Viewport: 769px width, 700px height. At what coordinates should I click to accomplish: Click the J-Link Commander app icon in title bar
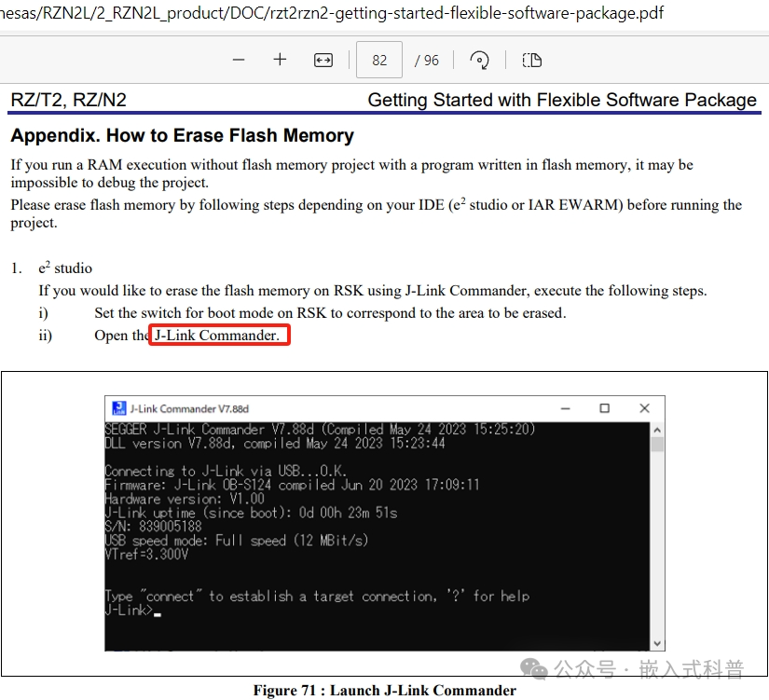pos(118,408)
